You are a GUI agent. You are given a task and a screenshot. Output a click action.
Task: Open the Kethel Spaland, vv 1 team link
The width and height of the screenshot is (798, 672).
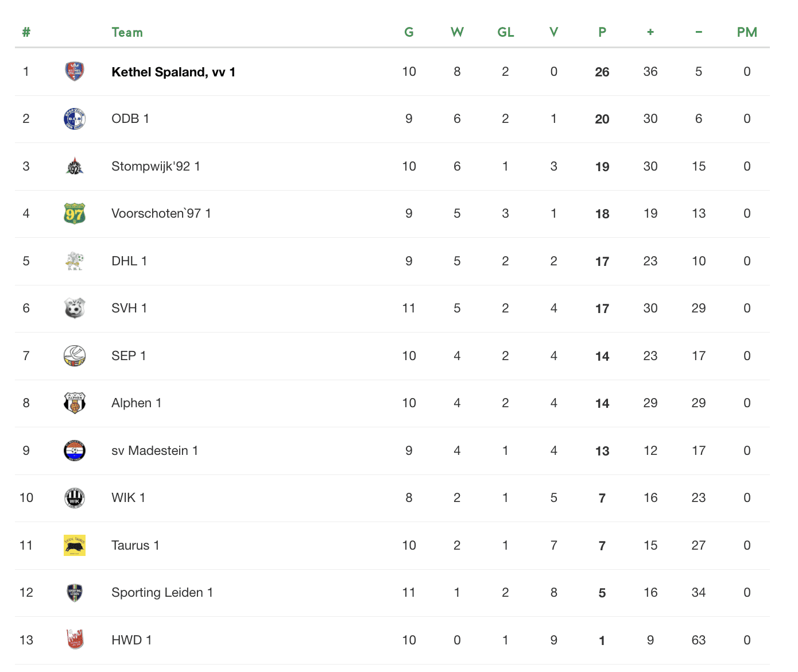(x=173, y=72)
